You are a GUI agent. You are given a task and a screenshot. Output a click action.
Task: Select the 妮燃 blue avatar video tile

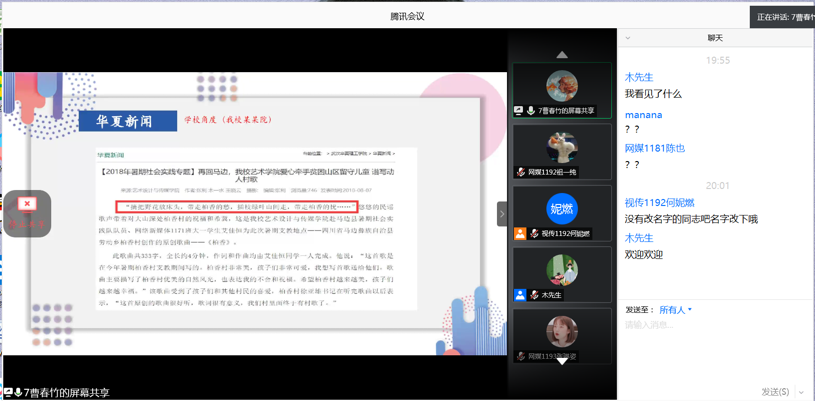coord(562,209)
